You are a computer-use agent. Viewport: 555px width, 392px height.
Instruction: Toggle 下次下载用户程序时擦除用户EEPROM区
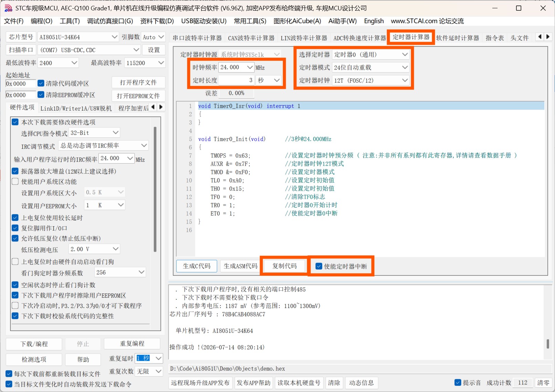coord(15,295)
